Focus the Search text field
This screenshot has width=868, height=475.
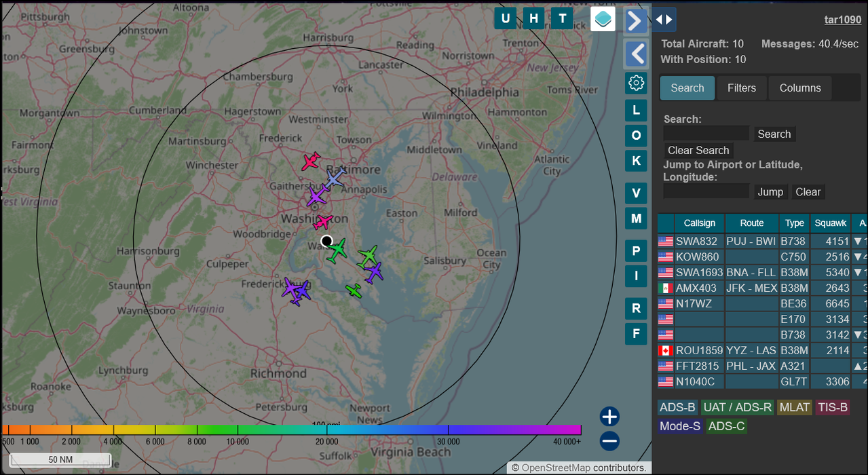click(x=706, y=134)
